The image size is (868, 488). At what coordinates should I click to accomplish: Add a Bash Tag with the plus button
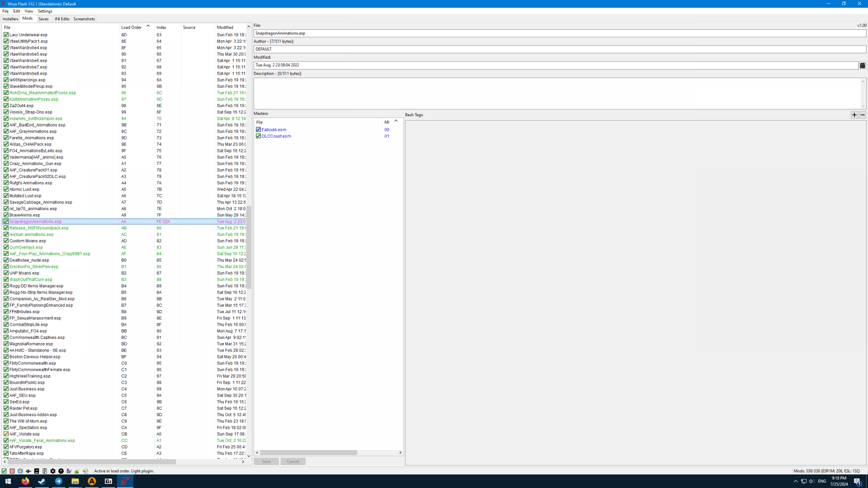[x=854, y=115]
